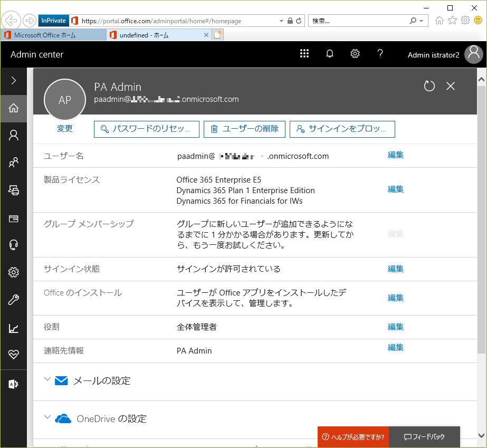487x448 pixels.
Task: Edit 連絡先情報 row
Action: coord(396,348)
